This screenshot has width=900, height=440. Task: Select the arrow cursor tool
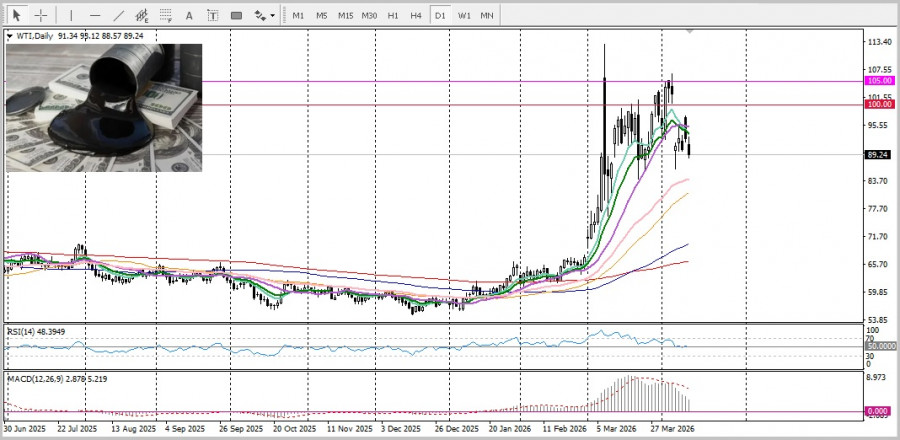tap(16, 15)
